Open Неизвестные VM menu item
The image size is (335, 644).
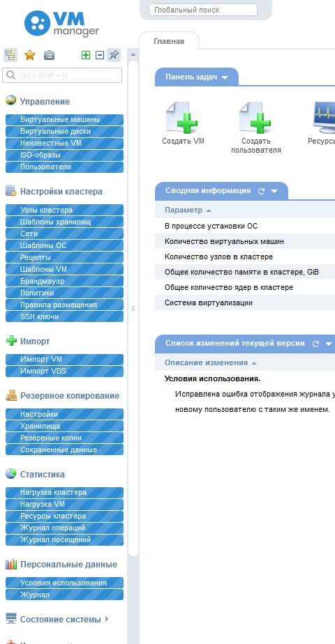64,144
